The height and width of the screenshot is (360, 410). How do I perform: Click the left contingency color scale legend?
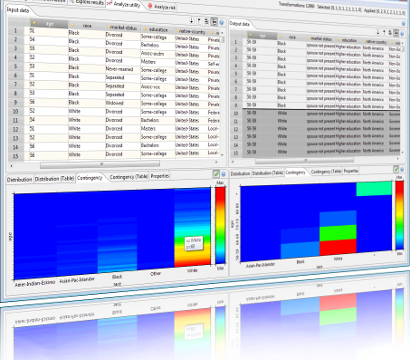pos(220,225)
